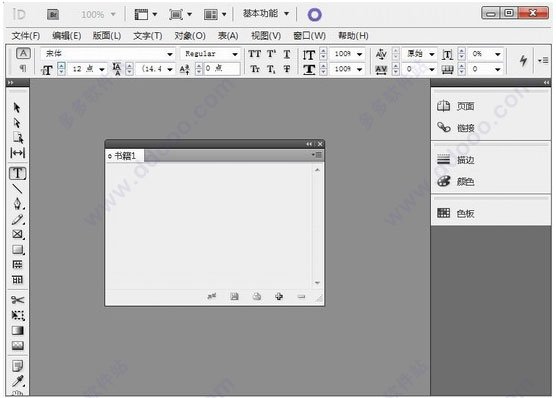
Task: Expand the tools panel double arrows
Action: coord(11,82)
